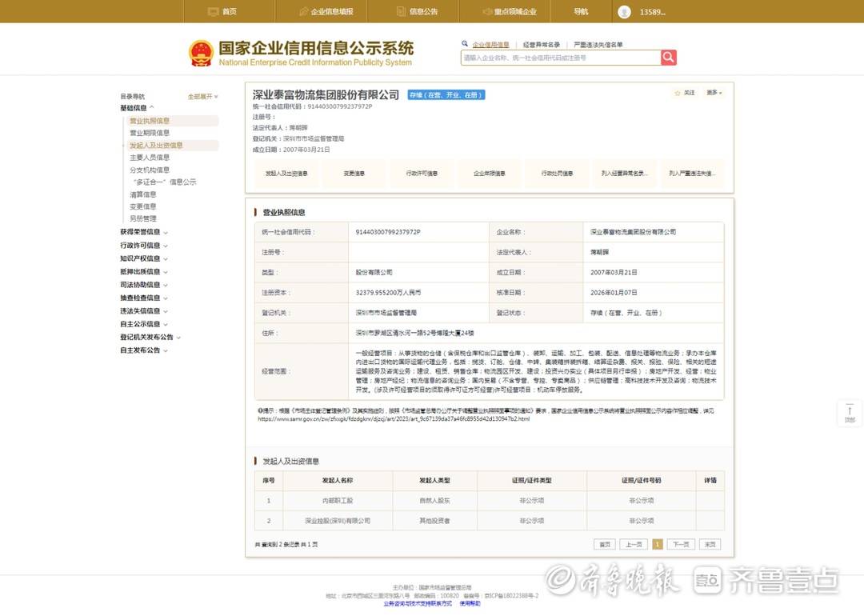Click the 首页 monitor icon in top bar
This screenshot has width=864, height=616.
[x=214, y=11]
